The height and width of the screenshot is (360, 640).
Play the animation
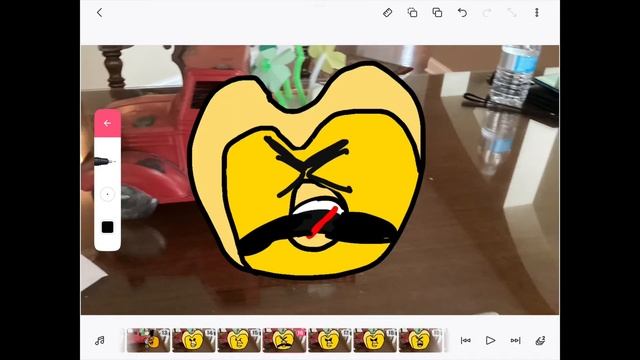pyautogui.click(x=490, y=340)
